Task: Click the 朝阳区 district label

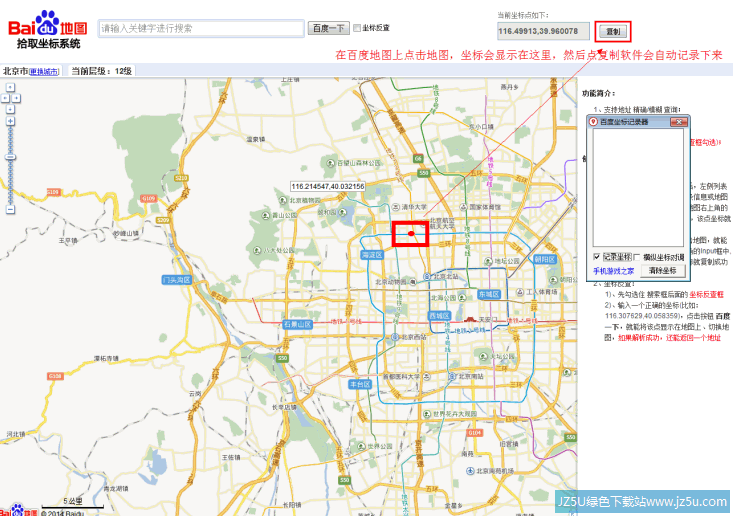Action: click(x=545, y=259)
